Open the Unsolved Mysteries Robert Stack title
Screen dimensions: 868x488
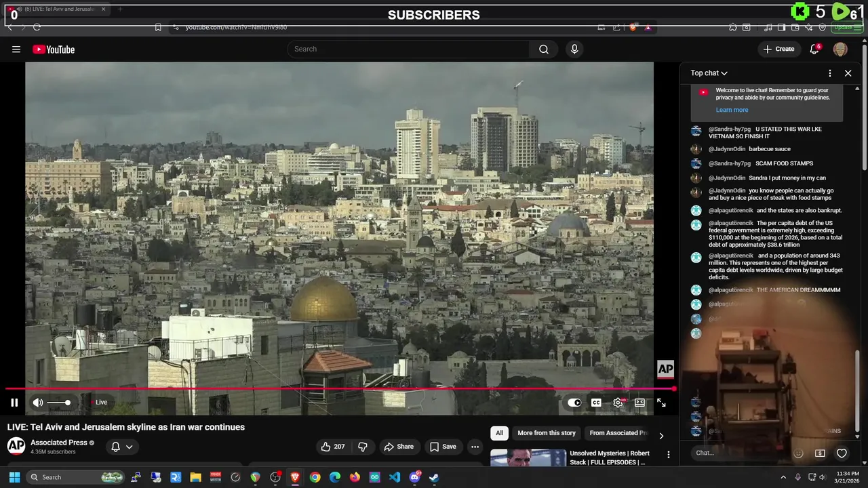click(610, 457)
